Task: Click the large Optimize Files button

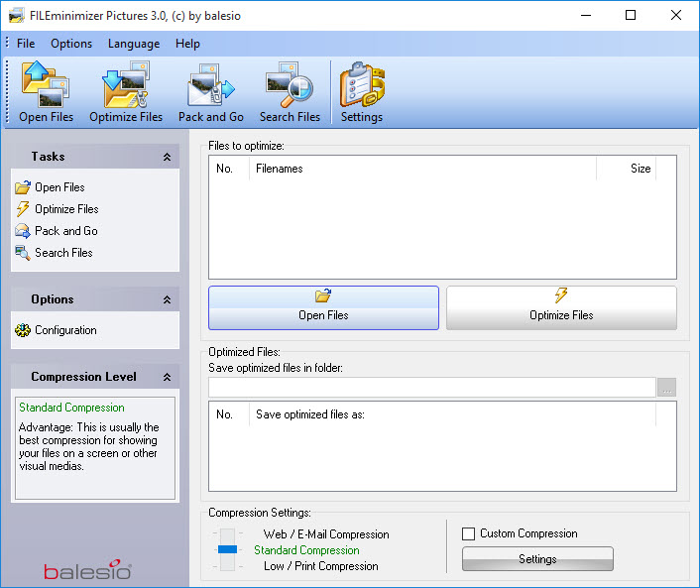Action: click(x=561, y=308)
